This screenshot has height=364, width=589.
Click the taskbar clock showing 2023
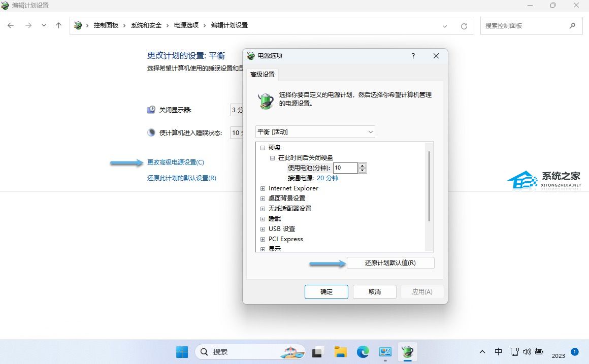[558, 355]
